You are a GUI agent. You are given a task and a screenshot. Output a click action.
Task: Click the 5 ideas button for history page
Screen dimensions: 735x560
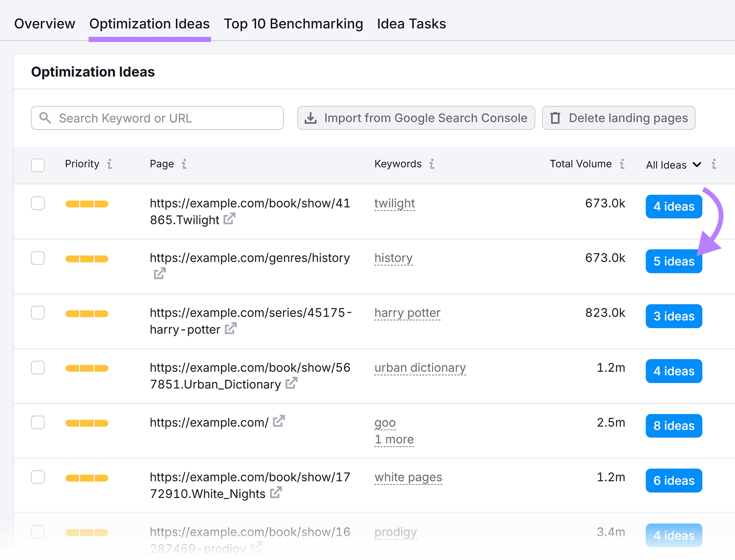673,261
